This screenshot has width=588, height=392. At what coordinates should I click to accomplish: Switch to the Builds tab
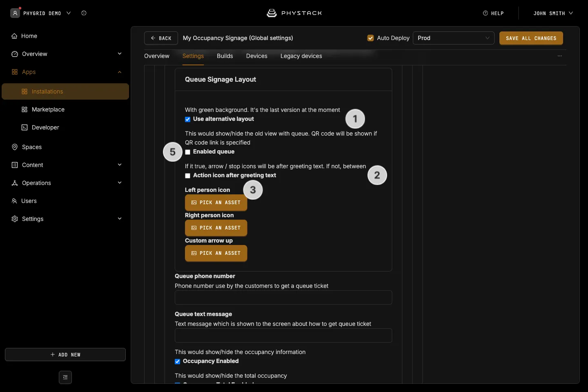pyautogui.click(x=225, y=56)
